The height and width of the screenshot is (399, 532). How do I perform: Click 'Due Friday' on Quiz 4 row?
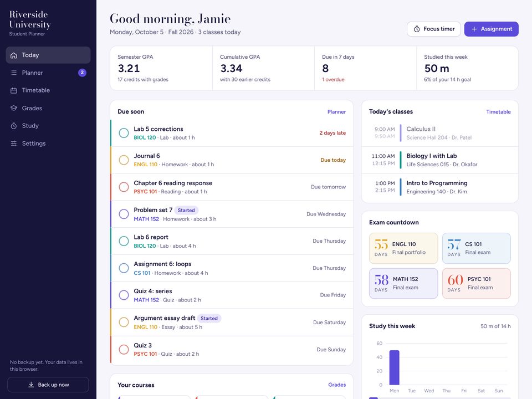coord(333,295)
